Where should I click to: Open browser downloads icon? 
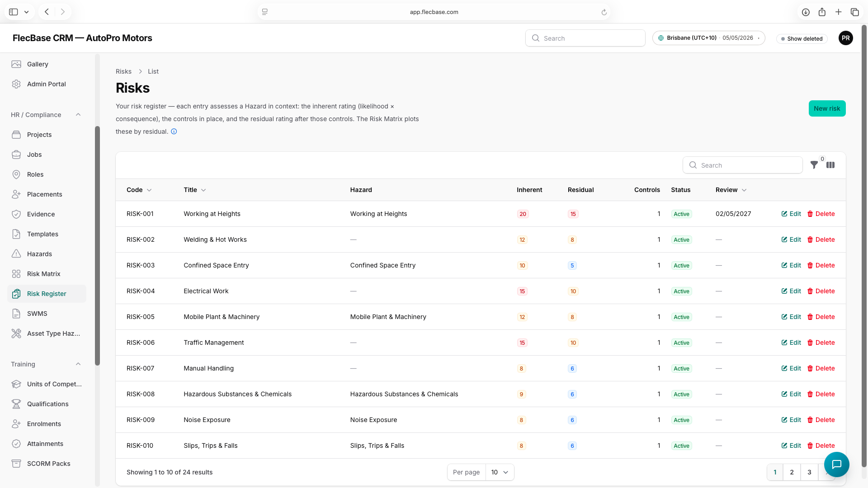click(x=806, y=12)
